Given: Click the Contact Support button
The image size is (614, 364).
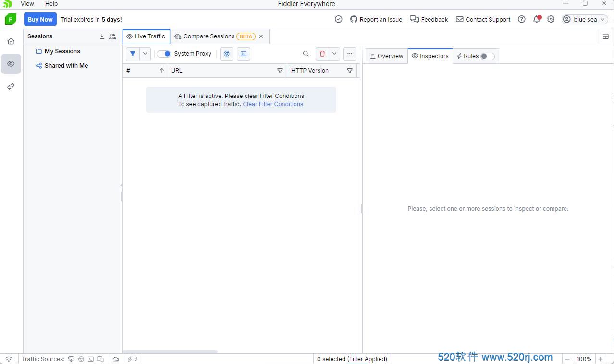Looking at the screenshot, I should point(483,19).
